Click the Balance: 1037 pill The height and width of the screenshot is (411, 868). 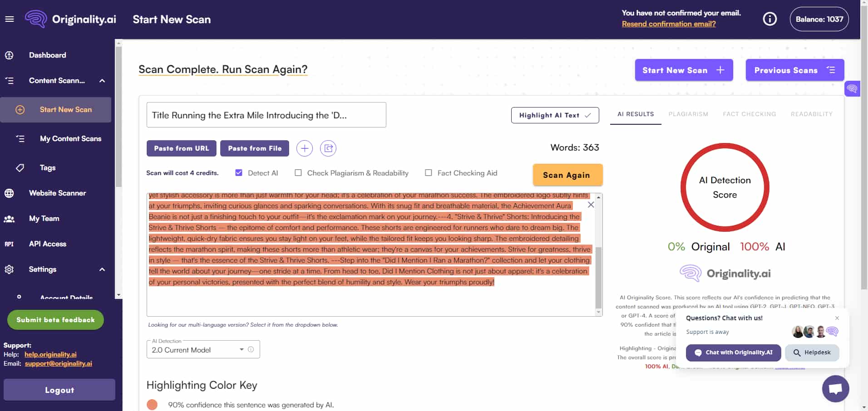click(819, 19)
